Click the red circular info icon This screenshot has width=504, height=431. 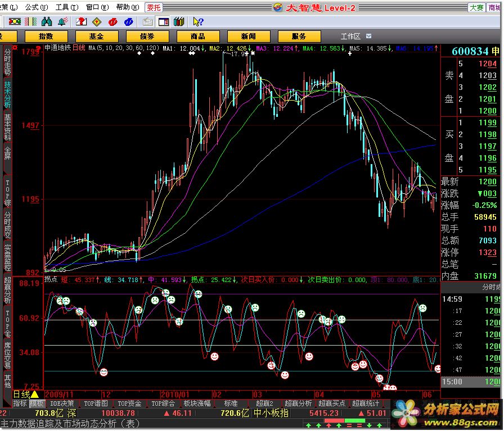[x=113, y=21]
